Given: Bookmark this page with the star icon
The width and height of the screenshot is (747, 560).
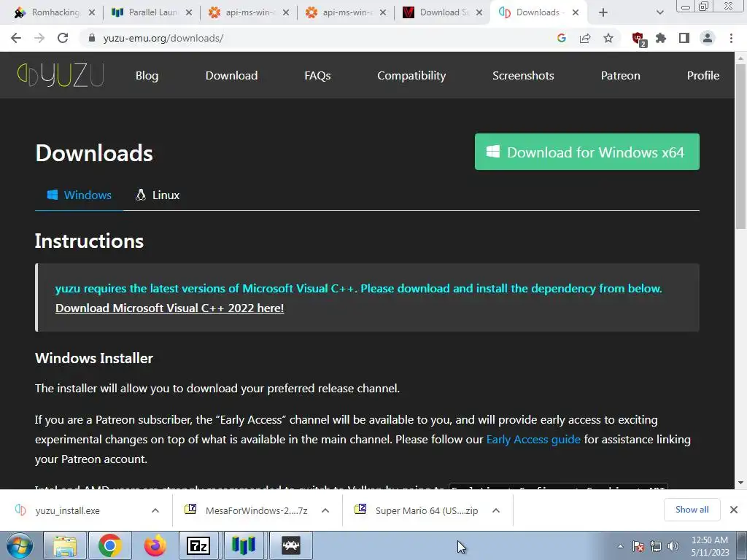Looking at the screenshot, I should (608, 38).
